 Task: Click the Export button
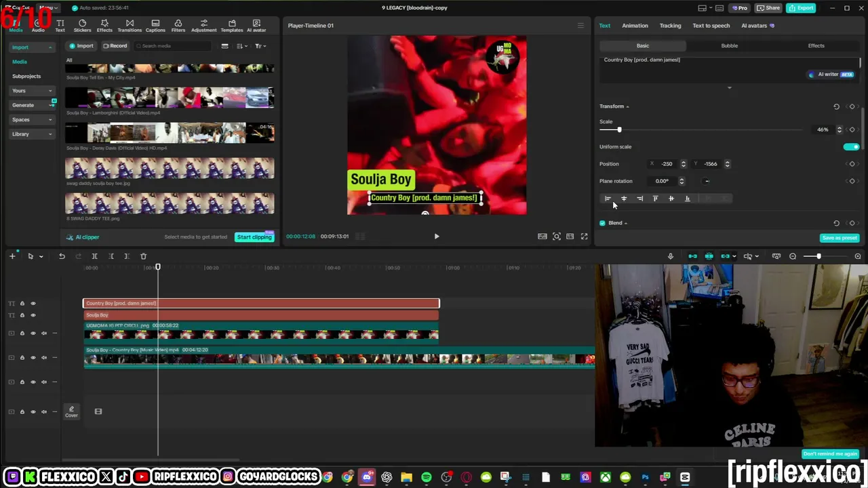[x=801, y=8]
